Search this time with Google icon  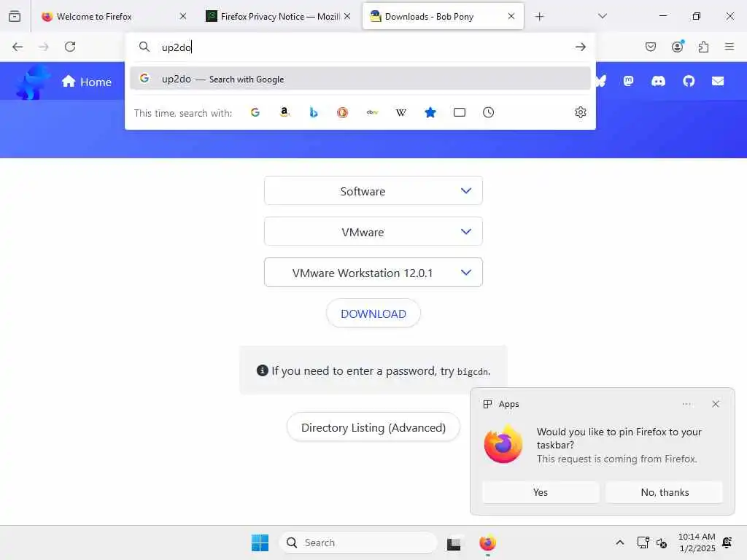255,112
